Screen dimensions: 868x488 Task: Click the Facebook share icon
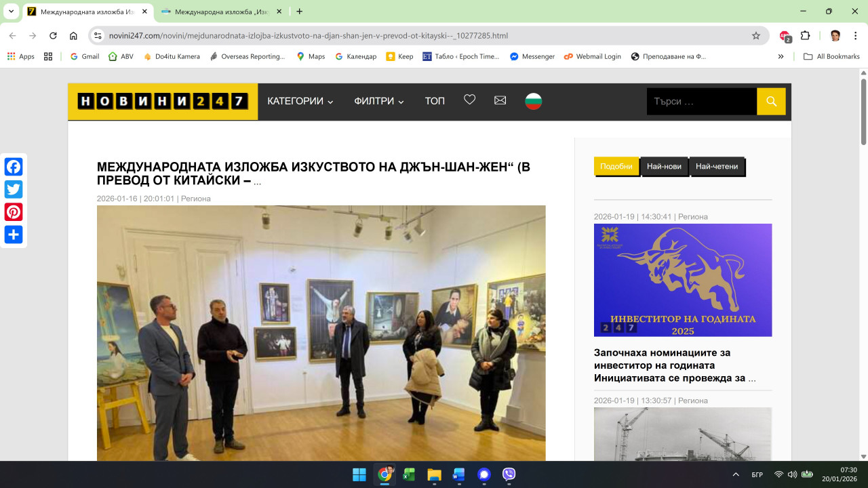coord(14,167)
